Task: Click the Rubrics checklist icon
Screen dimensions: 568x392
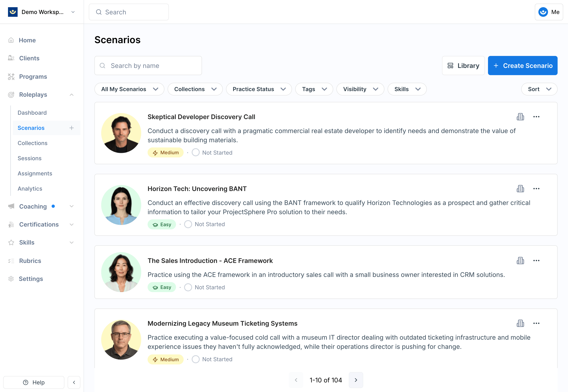Action: pyautogui.click(x=11, y=261)
